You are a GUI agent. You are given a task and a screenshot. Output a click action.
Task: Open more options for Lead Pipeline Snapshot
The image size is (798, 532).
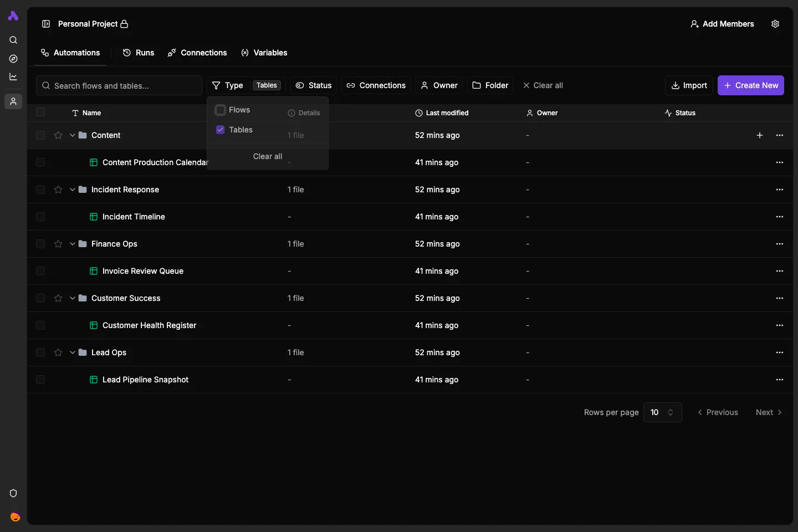click(x=780, y=380)
